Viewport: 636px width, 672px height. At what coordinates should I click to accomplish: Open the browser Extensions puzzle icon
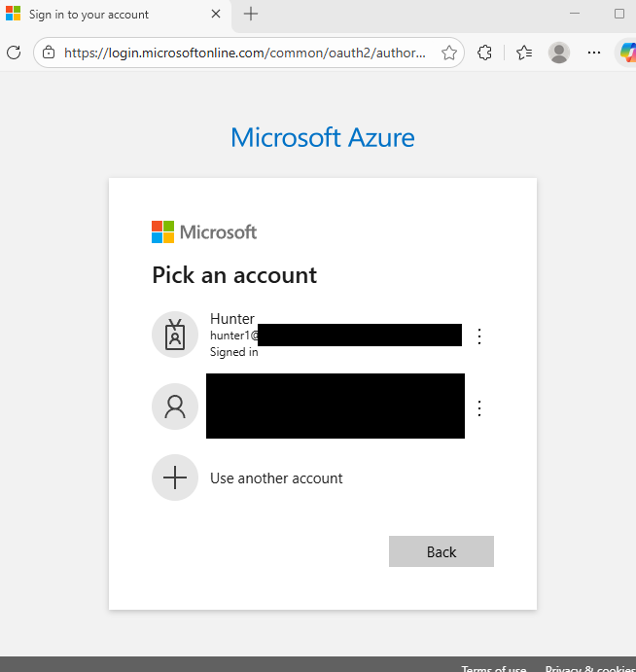click(485, 53)
